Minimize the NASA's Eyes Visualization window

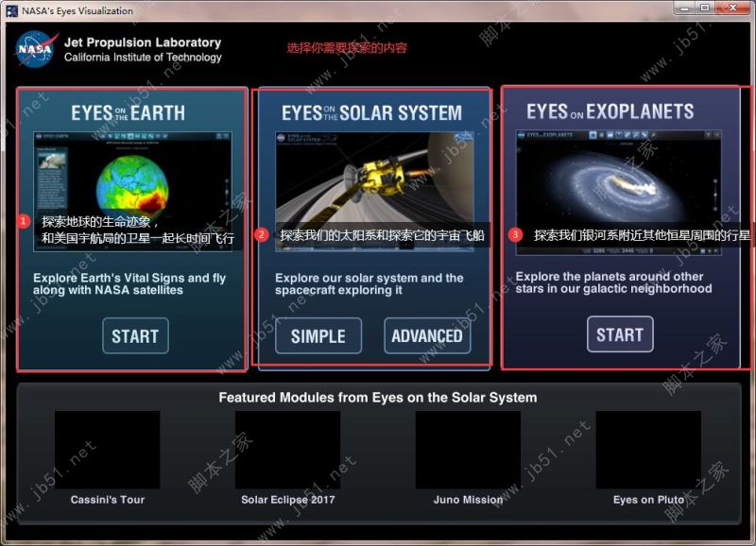684,8
